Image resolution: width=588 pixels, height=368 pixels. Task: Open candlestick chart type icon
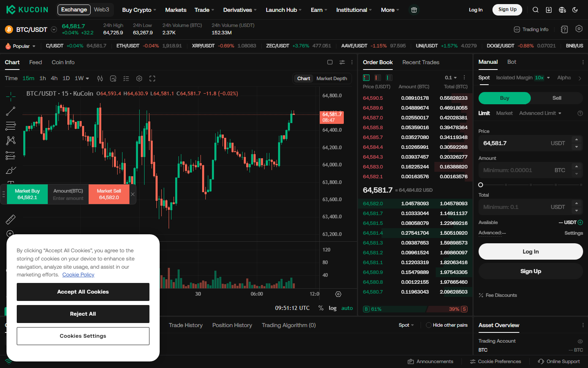[100, 79]
